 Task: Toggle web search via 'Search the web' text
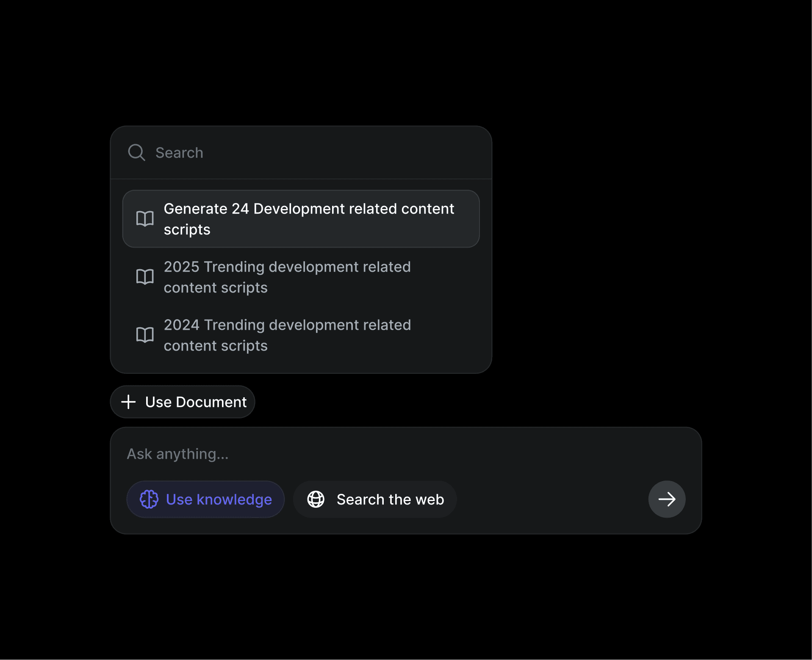390,499
